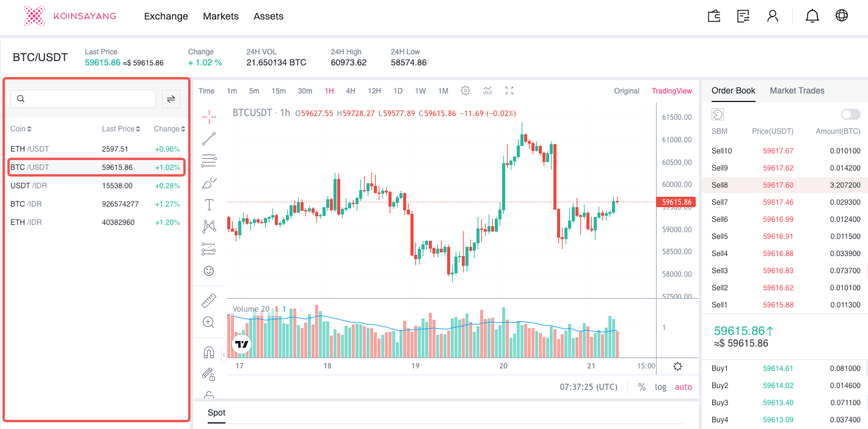
Task: Toggle the Order Book switch
Action: [x=850, y=114]
